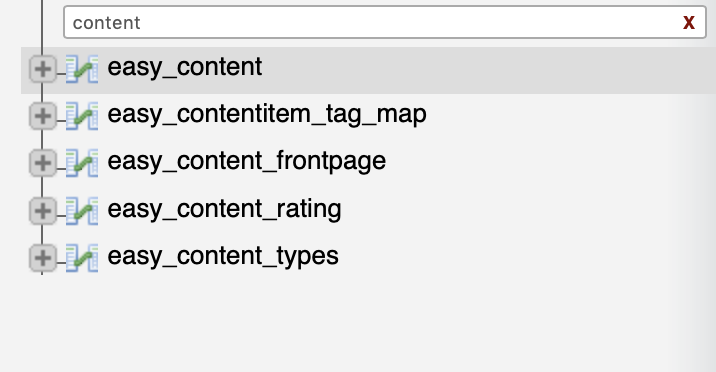Click empty area of easy_content_rating row
This screenshot has height=372, width=716.
pyautogui.click(x=525, y=211)
